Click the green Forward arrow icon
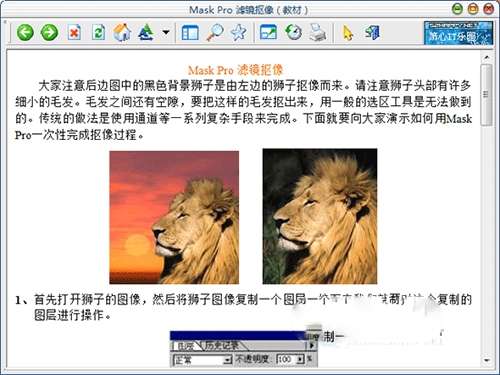500x375 pixels. [x=49, y=33]
